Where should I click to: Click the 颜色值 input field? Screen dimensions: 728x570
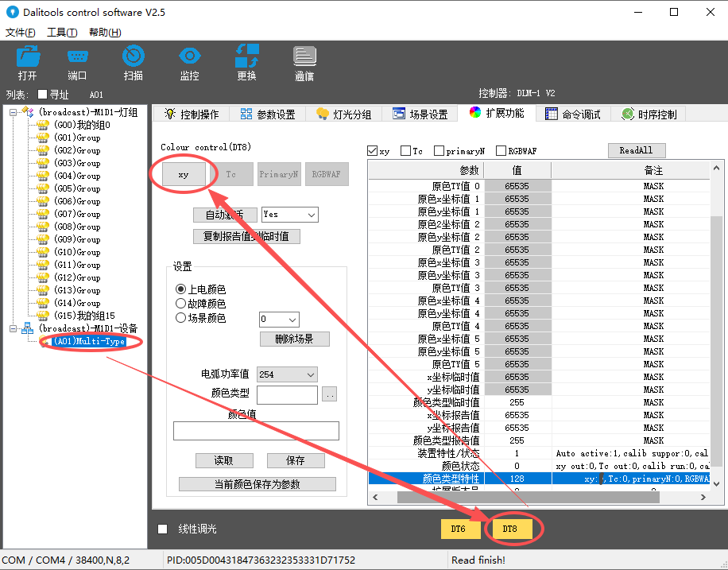tap(256, 431)
